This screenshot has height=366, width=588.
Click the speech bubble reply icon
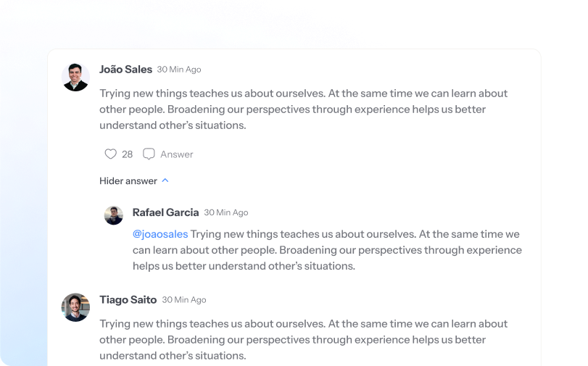[149, 154]
